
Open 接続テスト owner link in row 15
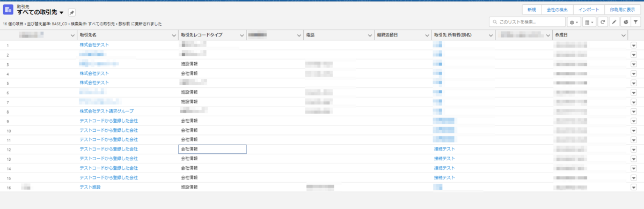(444, 178)
